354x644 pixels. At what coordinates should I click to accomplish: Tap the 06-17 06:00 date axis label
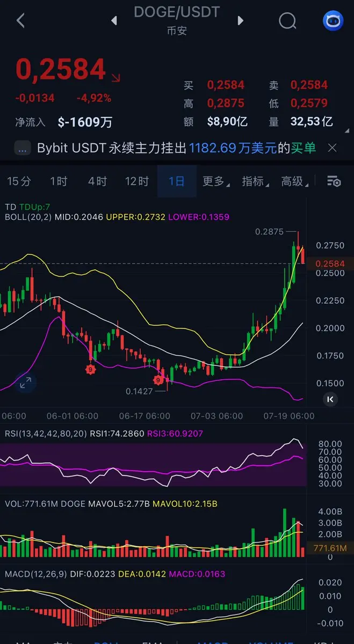point(145,415)
